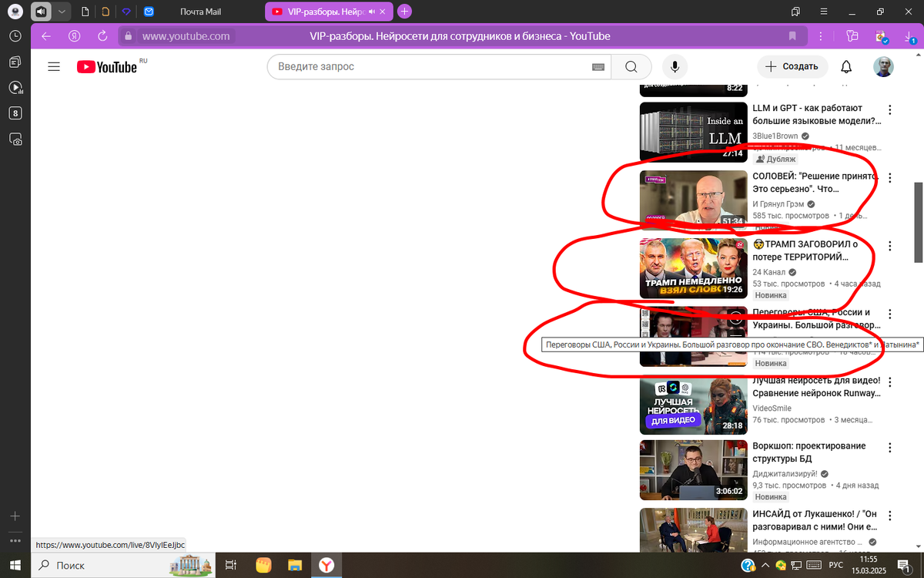Open options for СОЛОВЕЙ video

pos(890,178)
